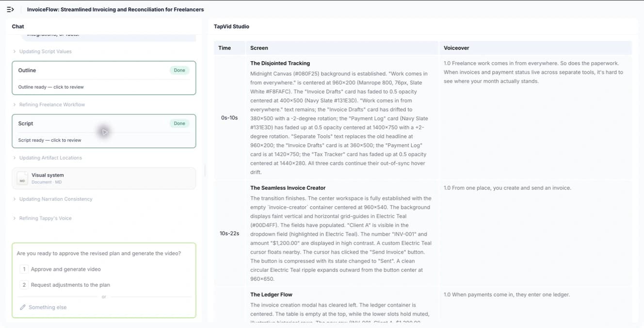
Task: Click the TapVid Studio panel header
Action: (x=231, y=27)
